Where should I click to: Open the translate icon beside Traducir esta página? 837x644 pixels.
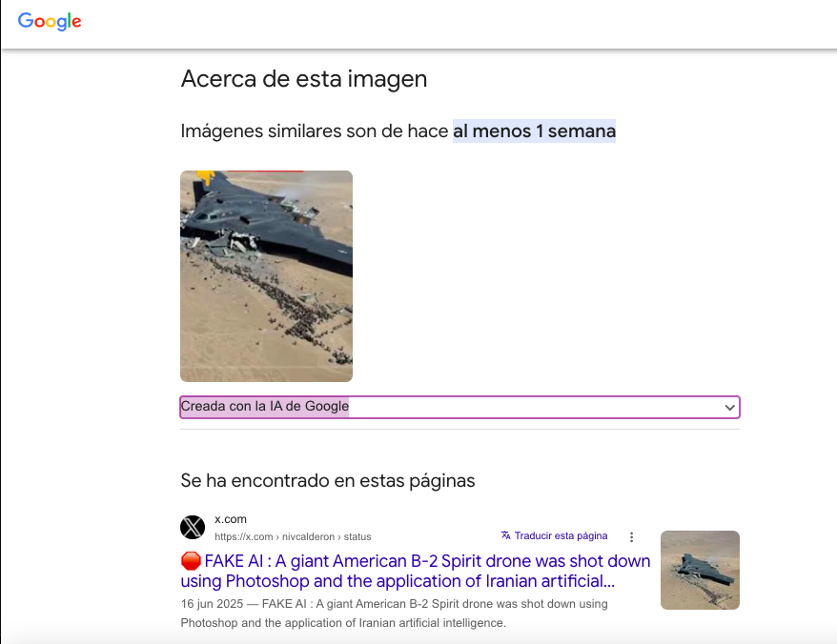point(505,535)
